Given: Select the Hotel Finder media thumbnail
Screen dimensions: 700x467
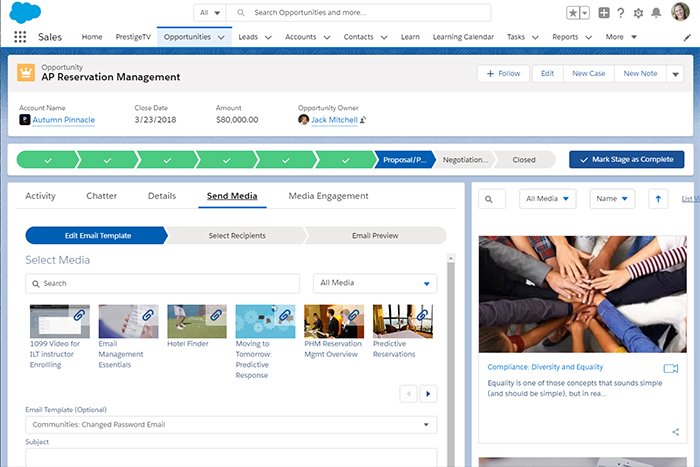Looking at the screenshot, I should click(196, 321).
